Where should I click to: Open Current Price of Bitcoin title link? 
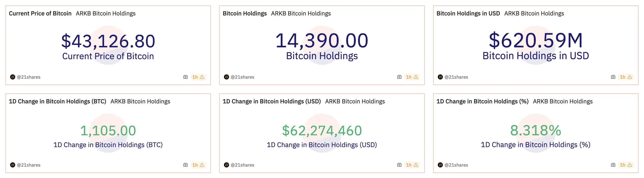pos(40,14)
